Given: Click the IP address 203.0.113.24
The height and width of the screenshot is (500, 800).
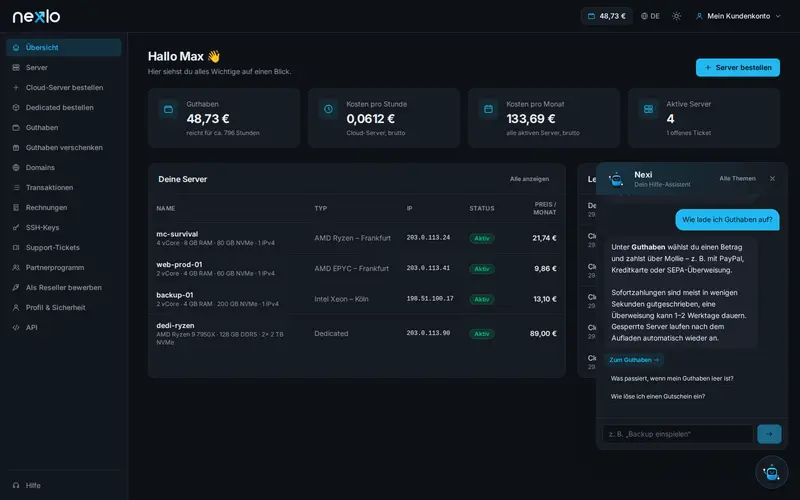Looking at the screenshot, I should (428, 238).
